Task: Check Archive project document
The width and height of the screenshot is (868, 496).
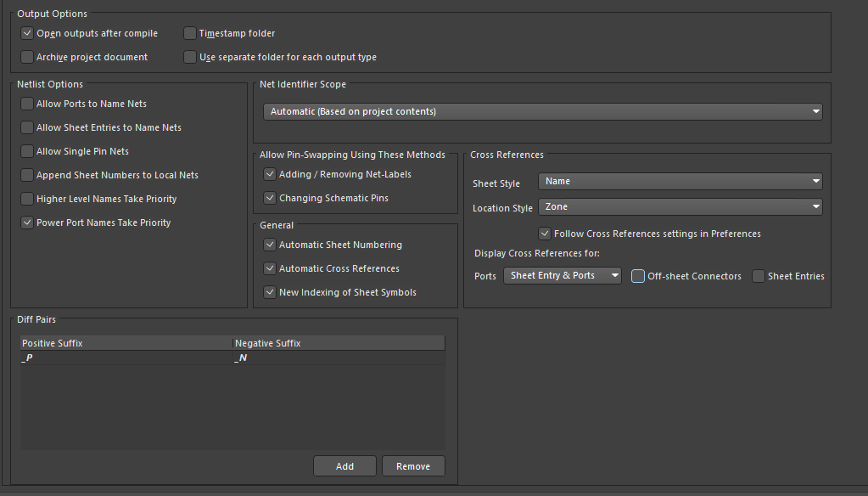Action: [x=27, y=57]
